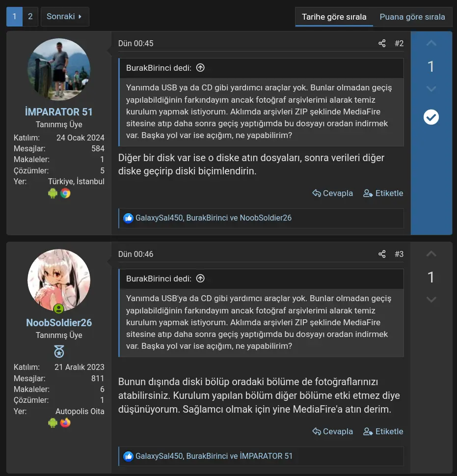Open the likes list under post #2

tap(213, 218)
